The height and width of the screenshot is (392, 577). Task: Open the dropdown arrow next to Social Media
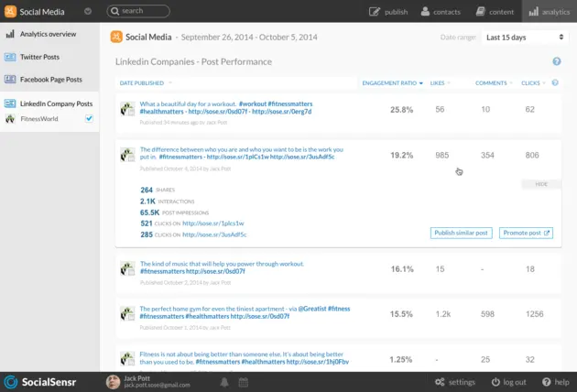coord(88,11)
